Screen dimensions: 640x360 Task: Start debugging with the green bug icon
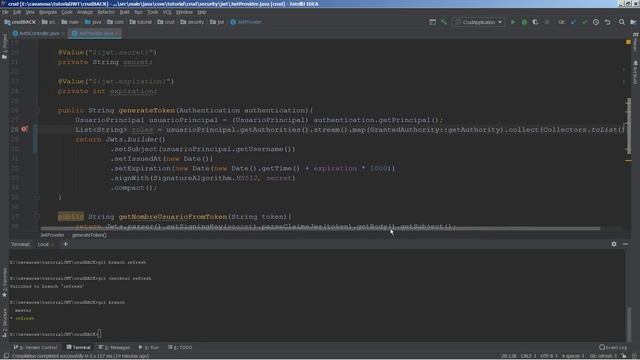(x=524, y=22)
